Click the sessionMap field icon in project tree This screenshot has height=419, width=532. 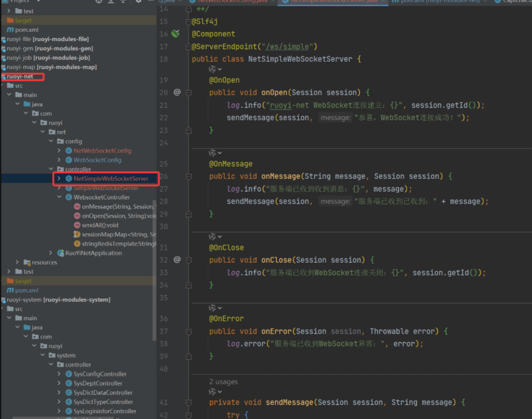(x=77, y=234)
